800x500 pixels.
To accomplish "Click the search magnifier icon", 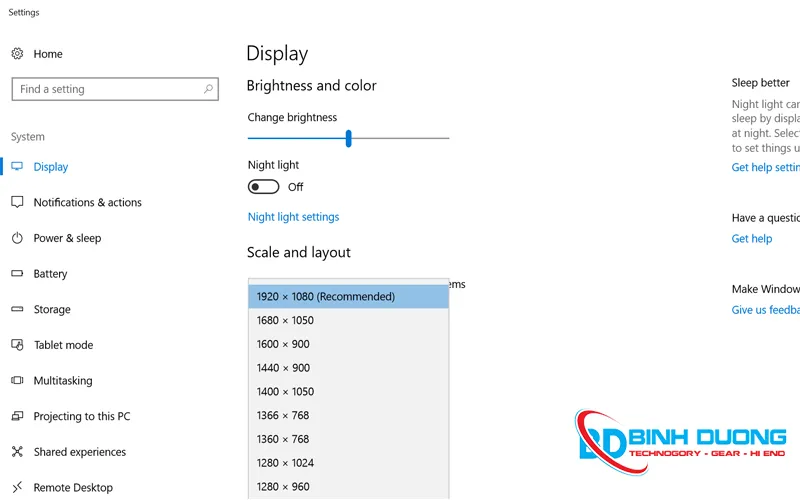I will point(208,89).
